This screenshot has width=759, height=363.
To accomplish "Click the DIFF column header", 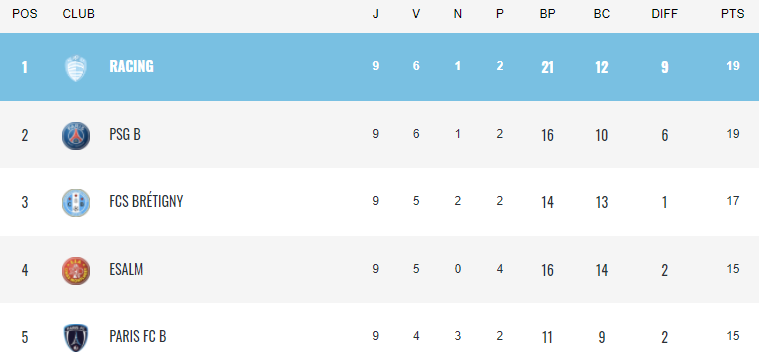I will point(665,14).
